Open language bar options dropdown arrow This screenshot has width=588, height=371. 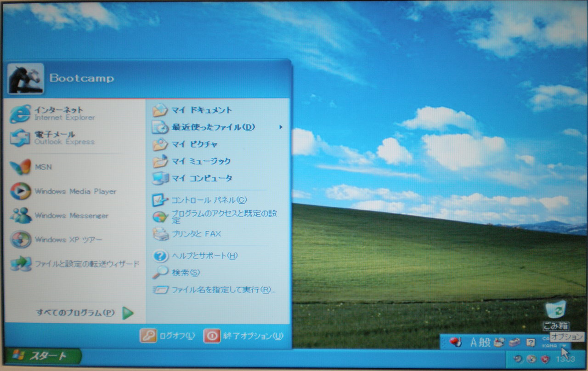click(563, 346)
